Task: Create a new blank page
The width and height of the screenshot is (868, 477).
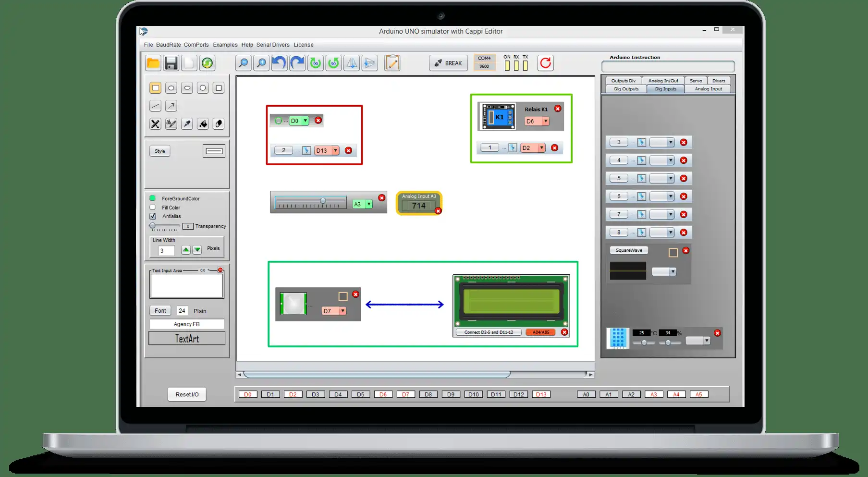Action: pyautogui.click(x=189, y=63)
